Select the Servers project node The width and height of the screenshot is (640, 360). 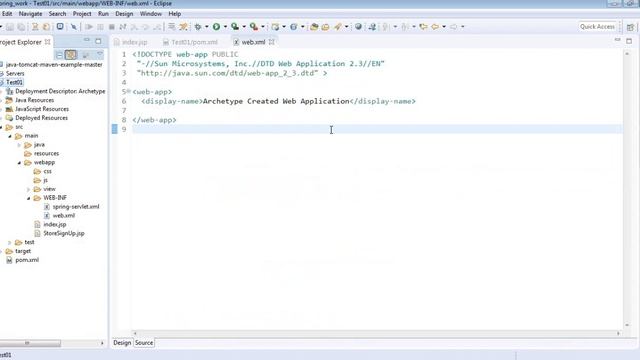(15, 74)
